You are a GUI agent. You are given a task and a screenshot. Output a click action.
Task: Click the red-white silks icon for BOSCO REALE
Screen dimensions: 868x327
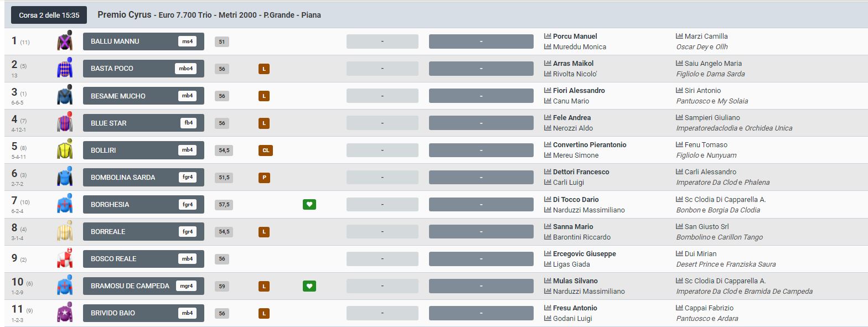click(x=65, y=259)
